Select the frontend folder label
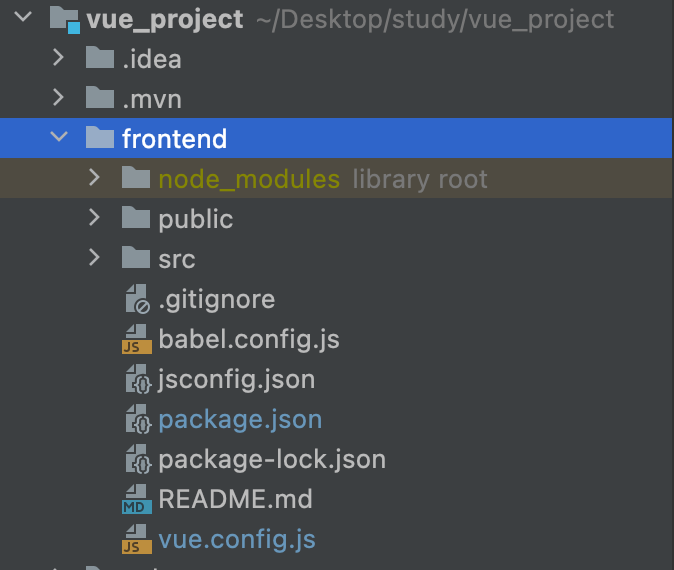Viewport: 674px width, 570px height. tap(174, 138)
